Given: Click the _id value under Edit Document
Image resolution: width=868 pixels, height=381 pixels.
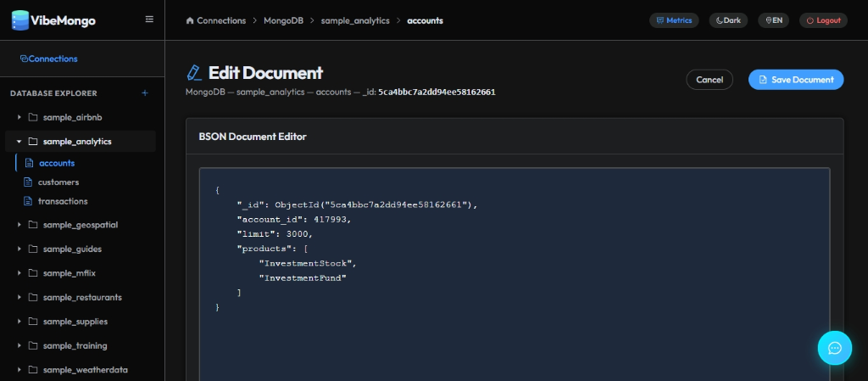Looking at the screenshot, I should point(437,92).
